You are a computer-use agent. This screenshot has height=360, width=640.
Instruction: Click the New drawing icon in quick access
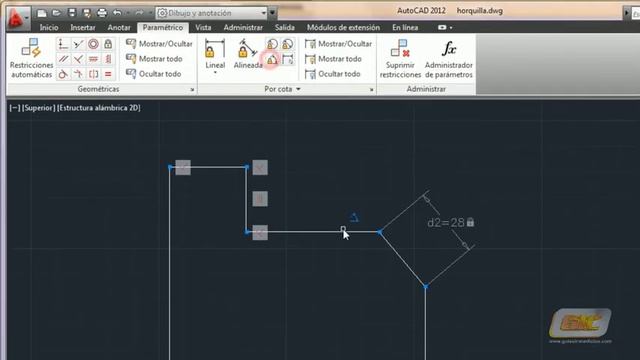click(42, 13)
